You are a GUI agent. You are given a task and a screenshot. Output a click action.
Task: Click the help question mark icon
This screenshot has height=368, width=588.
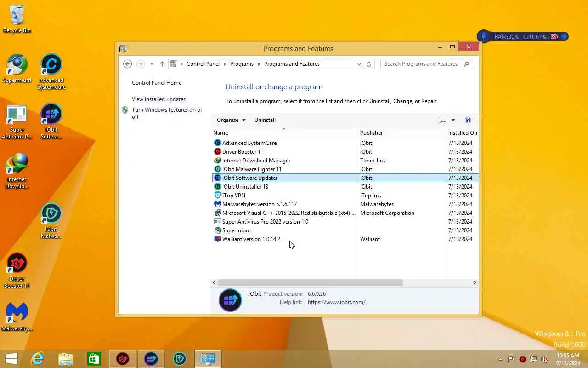click(468, 120)
